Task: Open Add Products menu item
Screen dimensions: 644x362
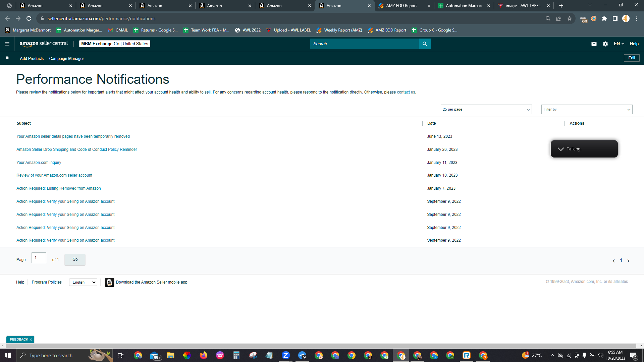Action: [32, 59]
